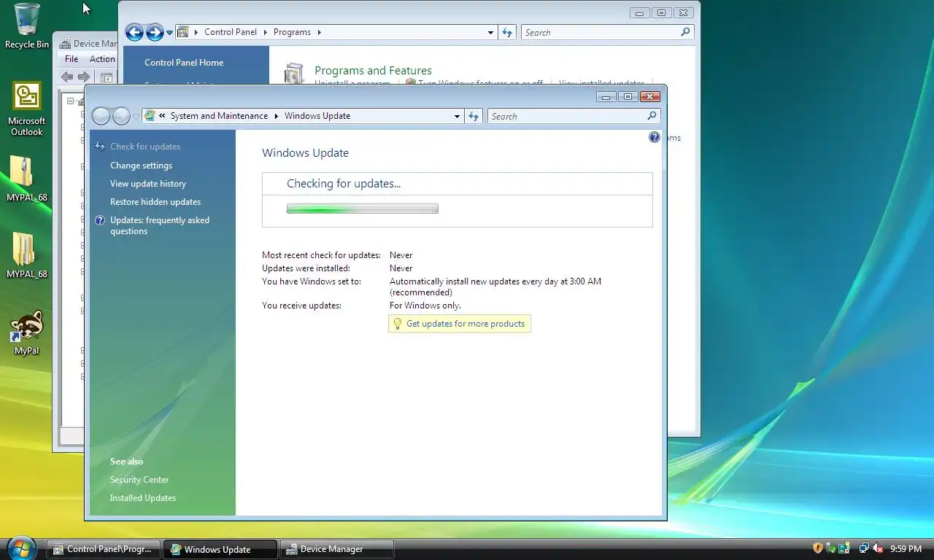The image size is (934, 560).
Task: Open Restore hidden updates link
Action: 155,202
